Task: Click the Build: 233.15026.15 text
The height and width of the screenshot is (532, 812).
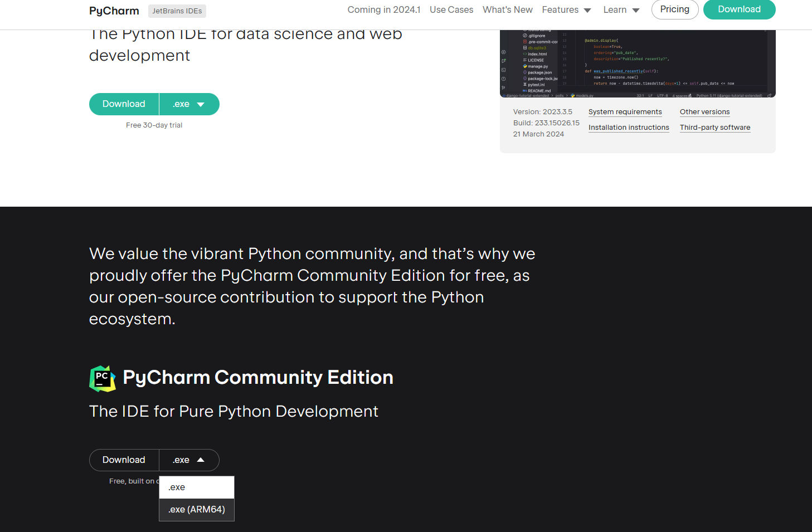Action: 546,123
